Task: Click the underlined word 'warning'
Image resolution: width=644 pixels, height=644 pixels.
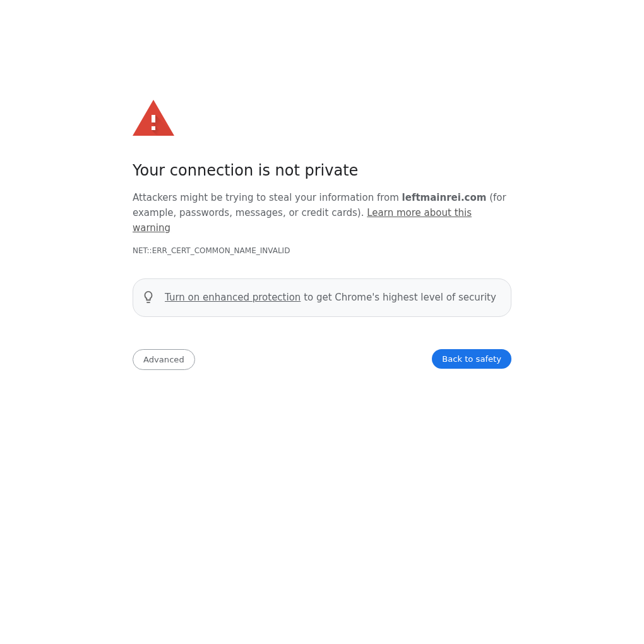Action: click(x=152, y=228)
